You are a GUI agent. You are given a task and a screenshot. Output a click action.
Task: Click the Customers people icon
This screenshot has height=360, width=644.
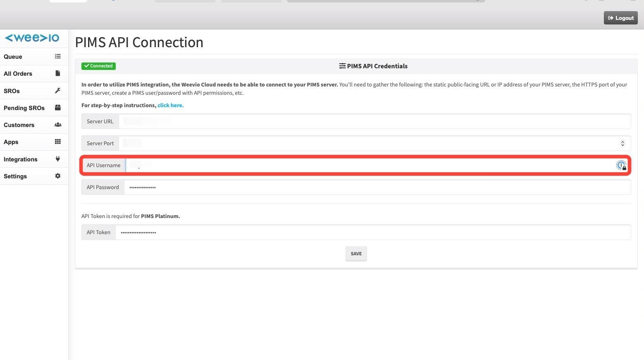58,125
